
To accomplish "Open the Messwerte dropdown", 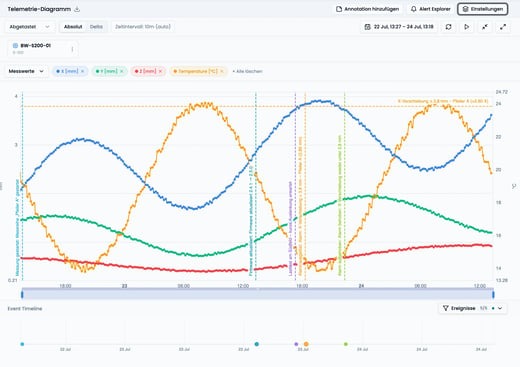I will 26,71.
